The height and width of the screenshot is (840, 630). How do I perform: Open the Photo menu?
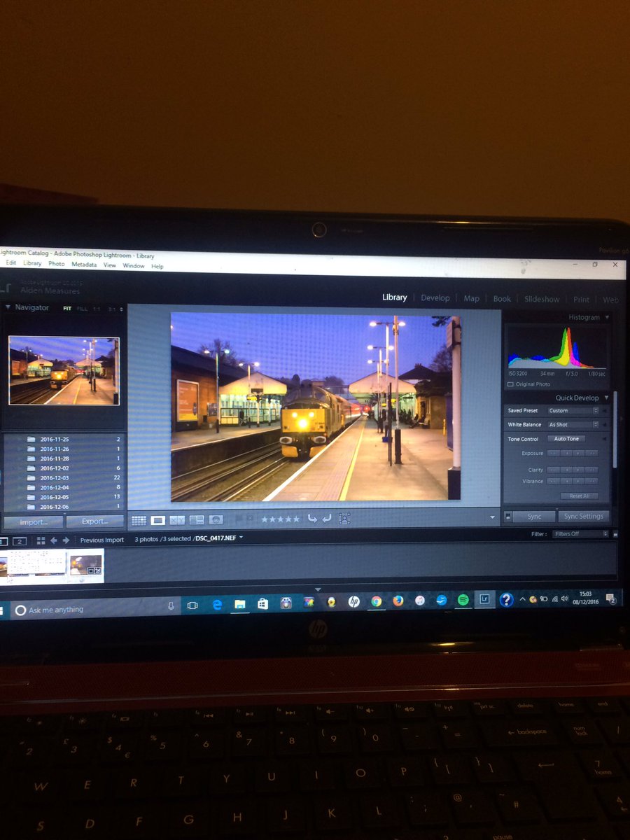tap(56, 264)
